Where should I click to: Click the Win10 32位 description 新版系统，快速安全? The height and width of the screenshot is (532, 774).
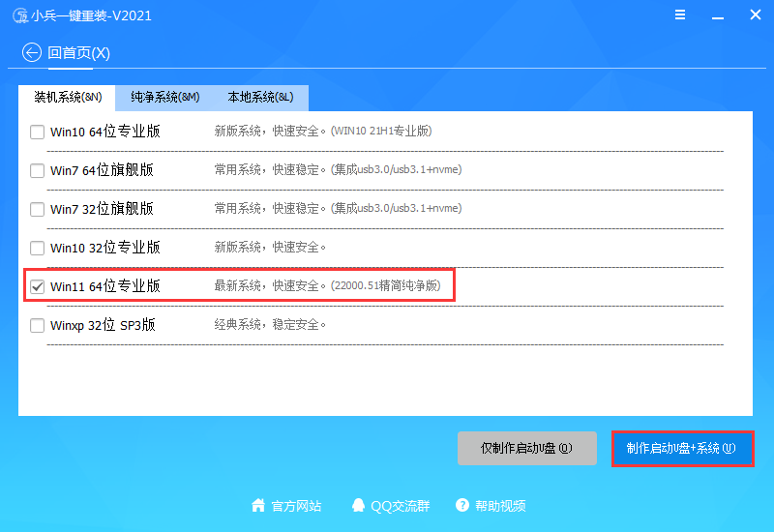pos(270,247)
